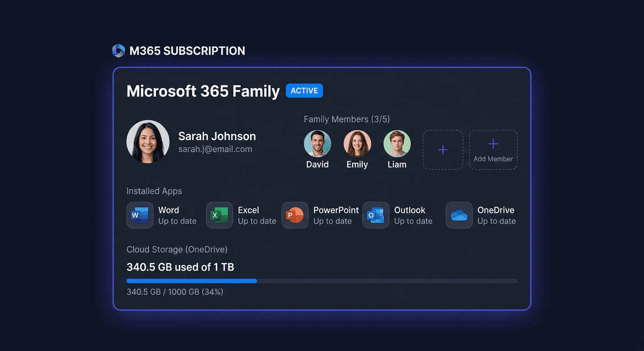Click the plus icon inside Add Member
This screenshot has width=644, height=351.
tap(493, 143)
